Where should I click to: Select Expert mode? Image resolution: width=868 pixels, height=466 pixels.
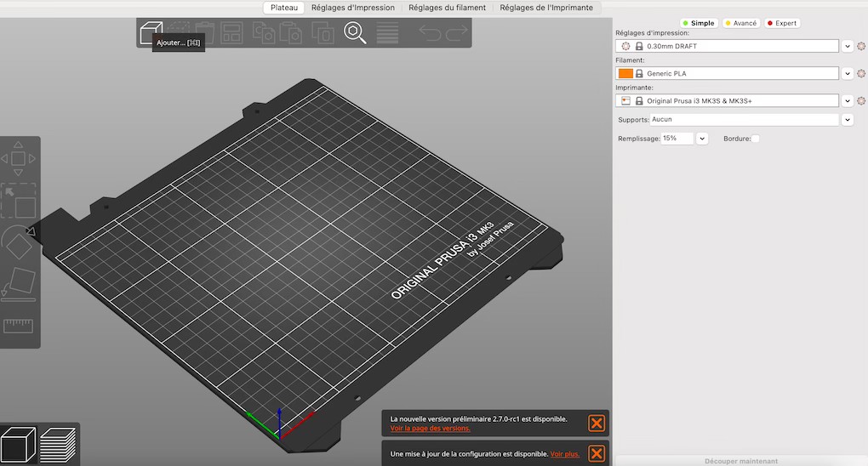click(783, 23)
